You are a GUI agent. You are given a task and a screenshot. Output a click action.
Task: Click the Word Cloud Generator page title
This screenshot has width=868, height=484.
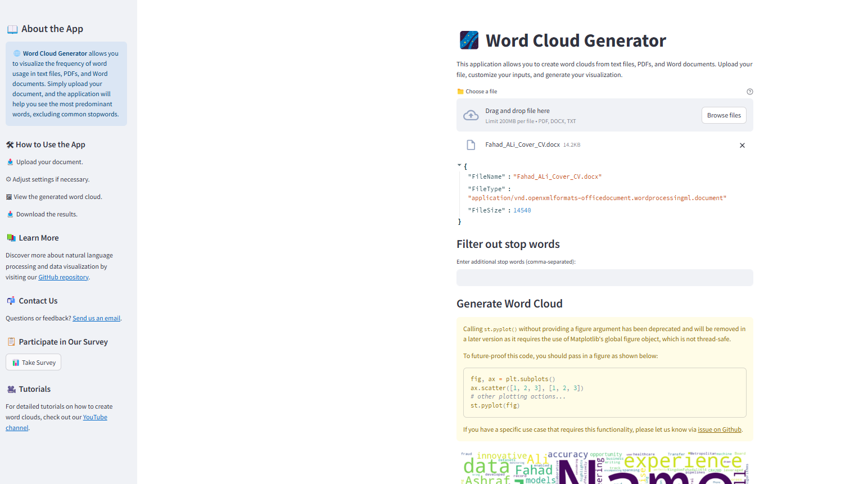click(x=576, y=40)
